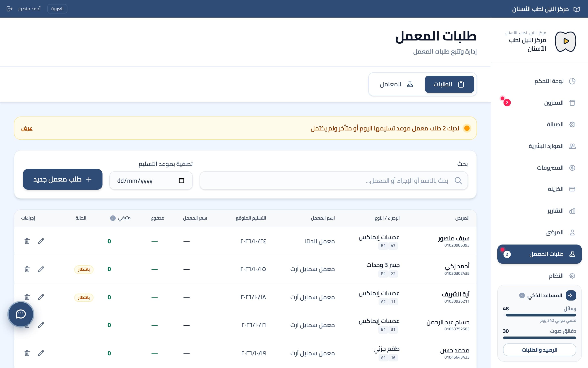Focus the lab request search field

[334, 181]
